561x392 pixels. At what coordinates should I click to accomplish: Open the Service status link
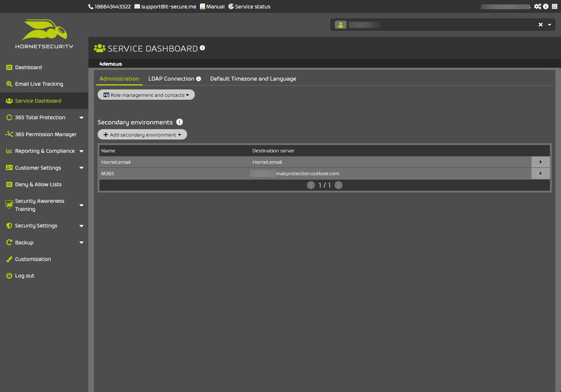point(253,7)
